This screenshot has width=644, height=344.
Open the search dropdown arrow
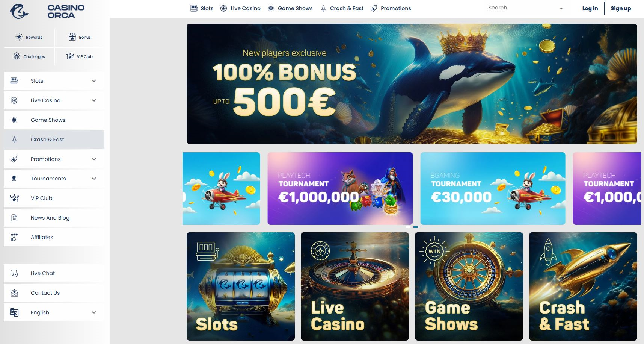pyautogui.click(x=561, y=8)
